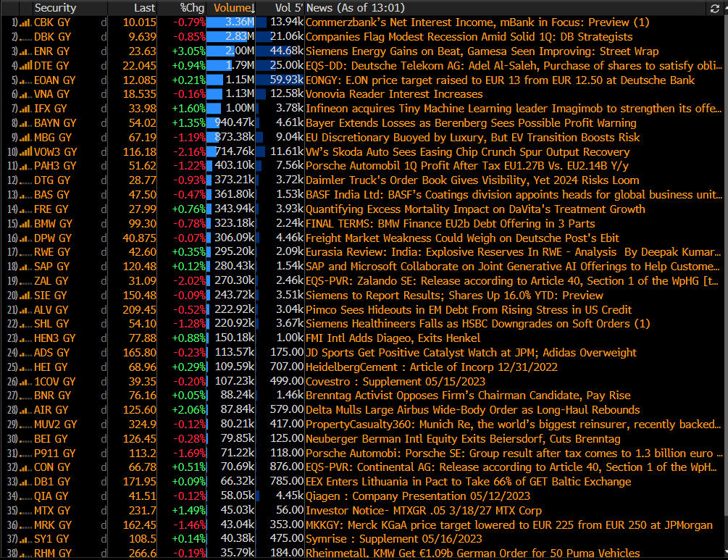This screenshot has width=728, height=560.
Task: Click the 'd' marker next to ALV GY
Action: (104, 310)
